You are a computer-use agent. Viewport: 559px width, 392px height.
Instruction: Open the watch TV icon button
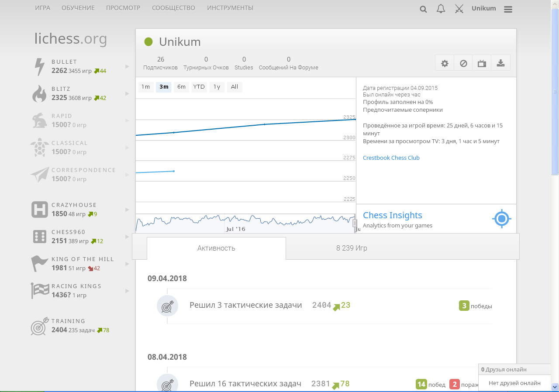click(482, 63)
